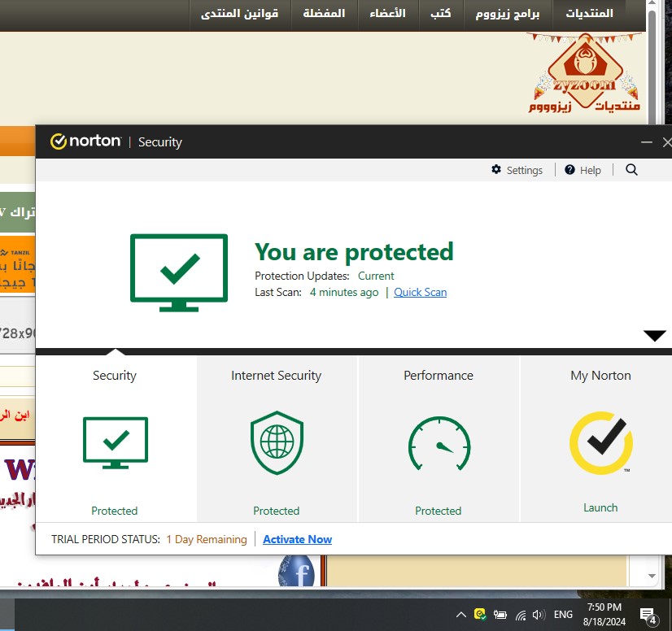Viewport: 672px width, 631px height.
Task: Select the Performance tab heading
Action: point(439,375)
